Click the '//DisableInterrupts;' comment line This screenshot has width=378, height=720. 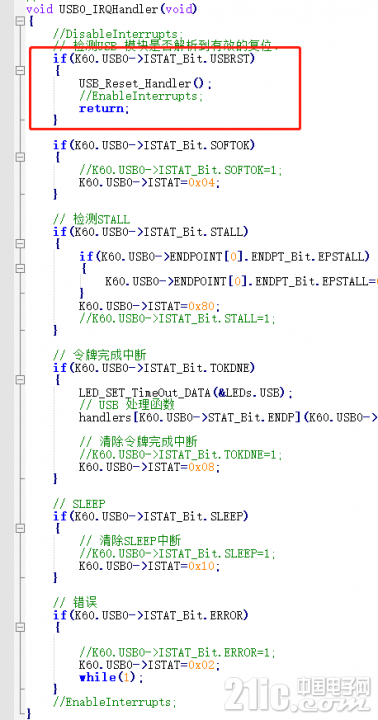click(x=118, y=34)
